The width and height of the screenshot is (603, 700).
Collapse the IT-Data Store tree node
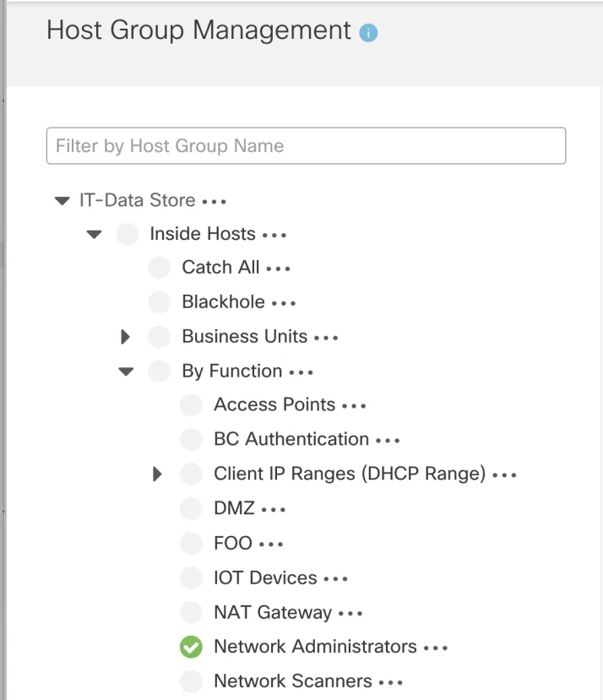pyautogui.click(x=62, y=201)
